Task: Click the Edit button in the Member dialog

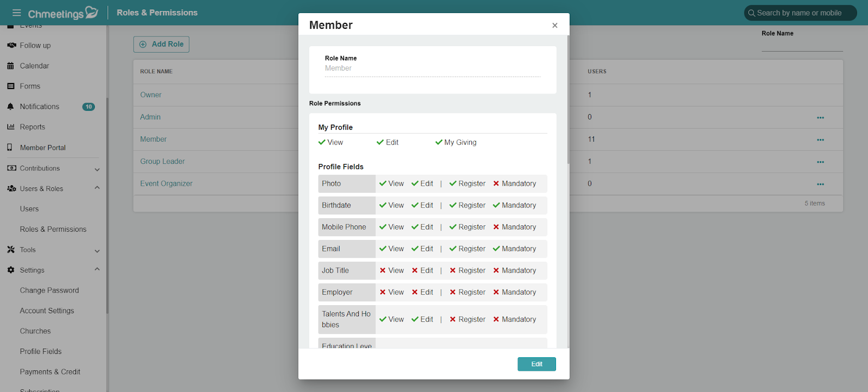Action: coord(537,364)
